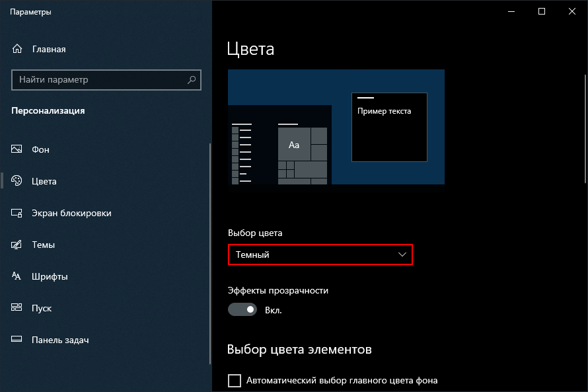
Task: Click the dropdown chevron next to Темный
Action: coord(402,255)
